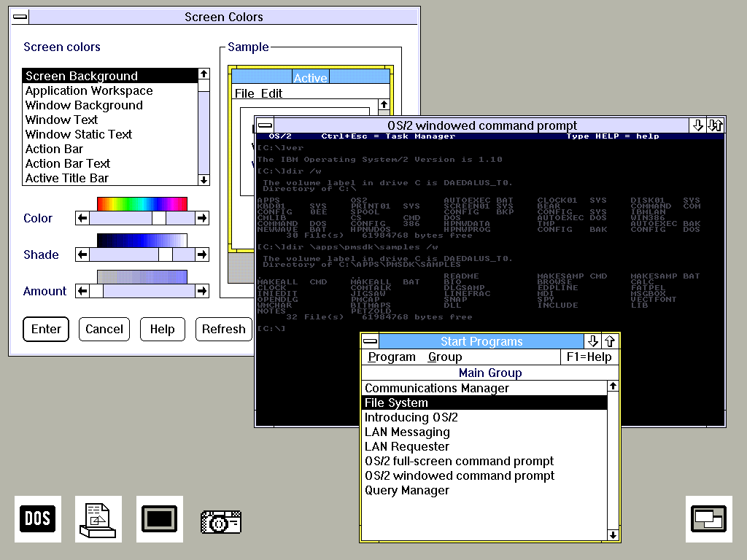Click the Shade slider thumb

(x=166, y=254)
